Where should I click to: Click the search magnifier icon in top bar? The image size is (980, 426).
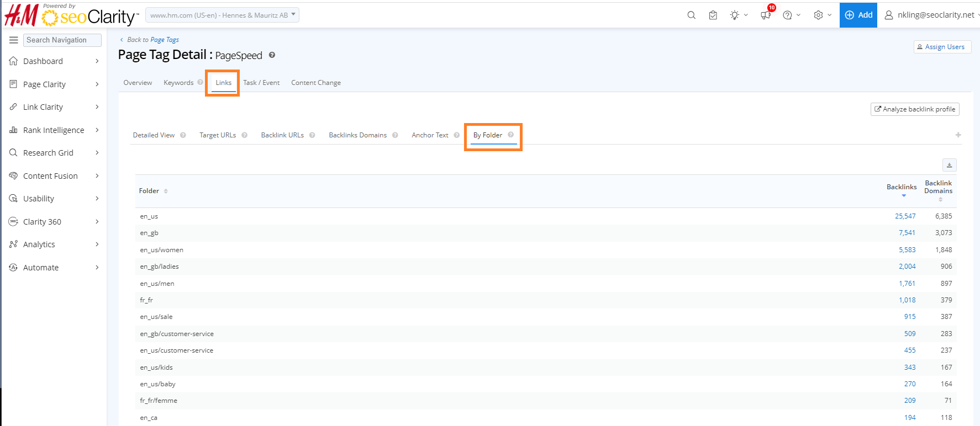[691, 15]
